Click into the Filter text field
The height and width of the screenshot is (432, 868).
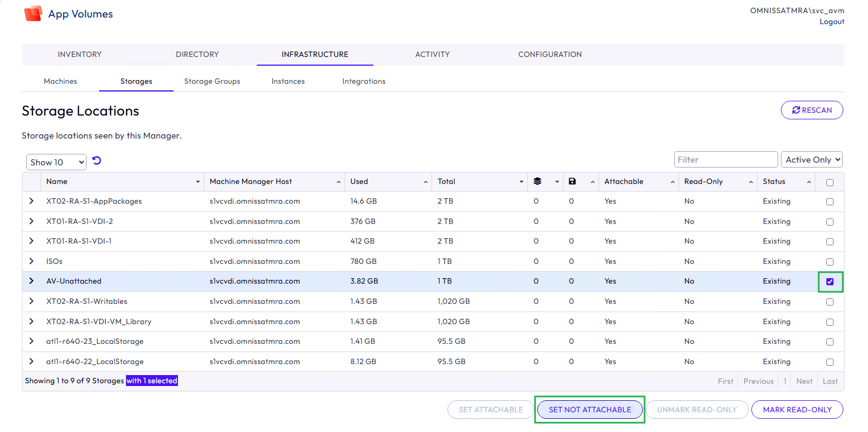tap(725, 160)
